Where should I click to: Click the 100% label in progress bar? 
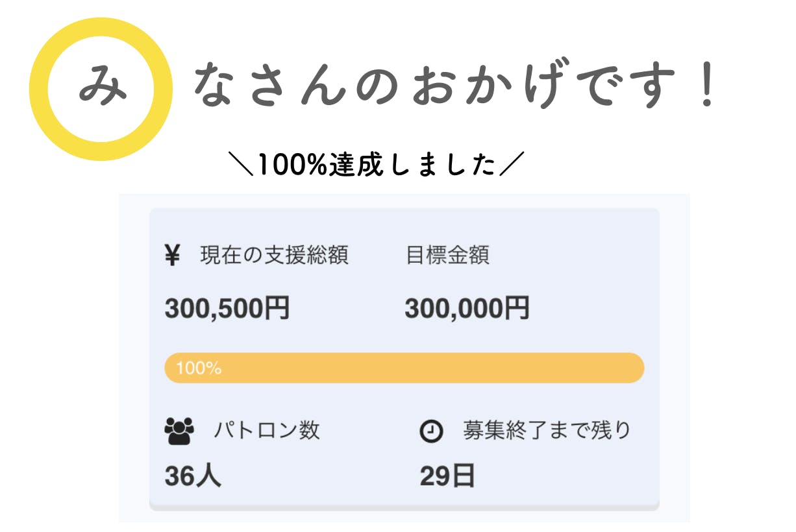click(x=199, y=369)
